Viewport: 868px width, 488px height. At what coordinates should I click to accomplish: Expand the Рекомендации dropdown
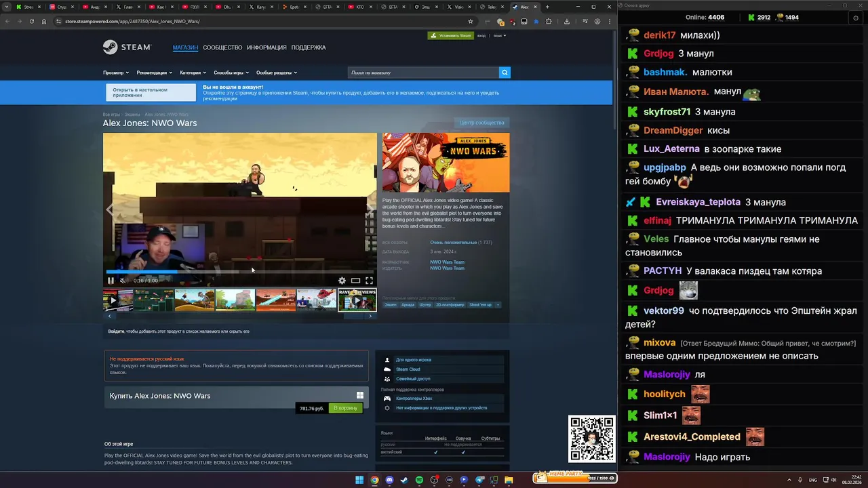point(154,73)
